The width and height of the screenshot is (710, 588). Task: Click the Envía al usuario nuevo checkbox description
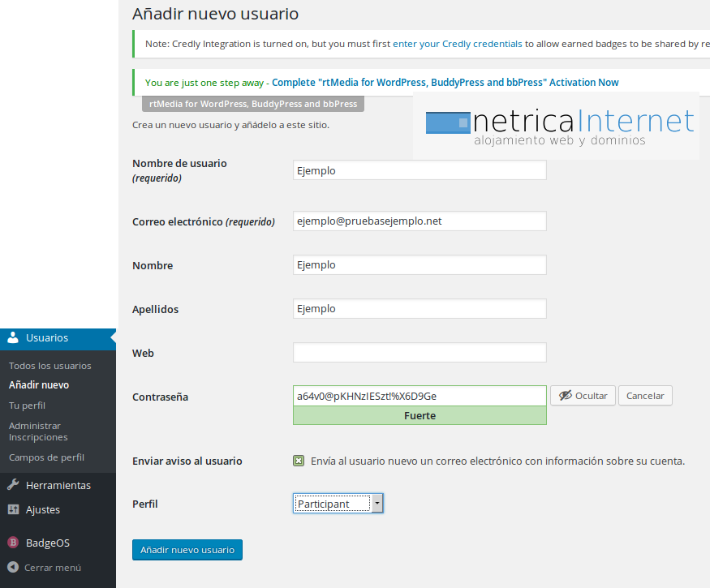[x=497, y=461]
